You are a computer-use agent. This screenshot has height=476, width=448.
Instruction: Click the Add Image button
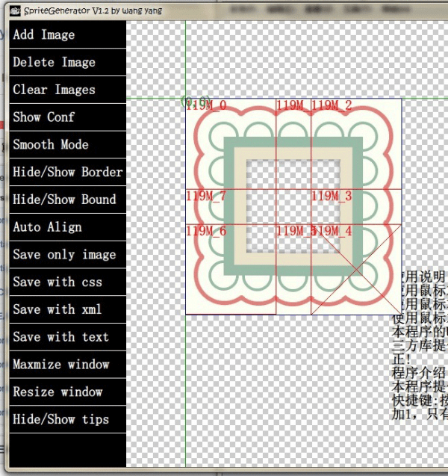pos(67,34)
